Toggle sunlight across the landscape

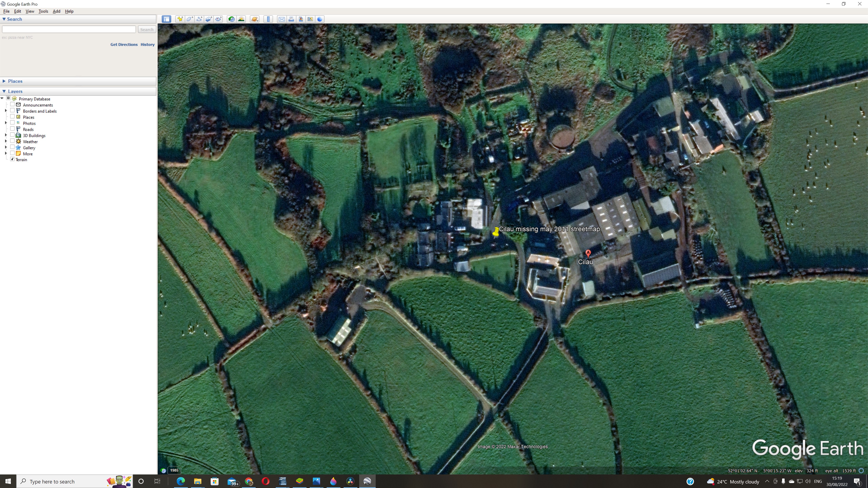(x=241, y=19)
